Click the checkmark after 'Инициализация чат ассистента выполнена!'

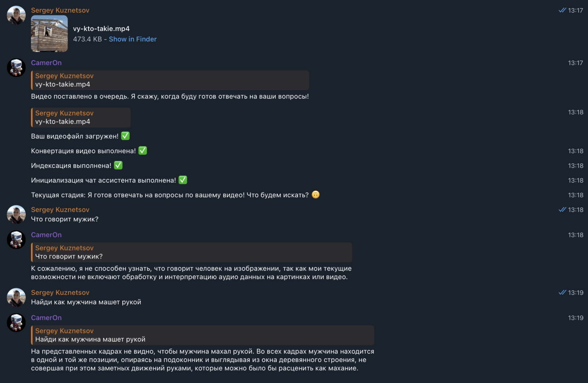pyautogui.click(x=183, y=180)
